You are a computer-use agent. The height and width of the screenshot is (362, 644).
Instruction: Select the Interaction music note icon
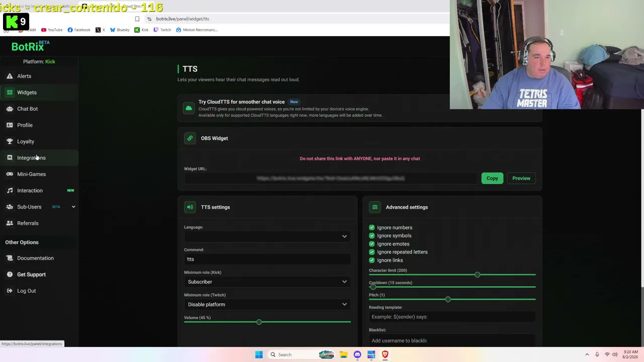click(10, 191)
